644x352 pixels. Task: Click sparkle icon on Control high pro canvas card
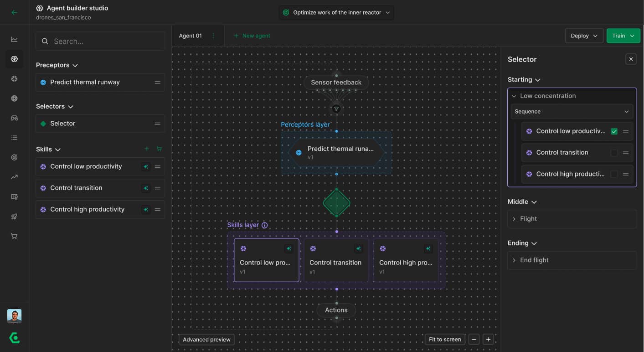[428, 248]
